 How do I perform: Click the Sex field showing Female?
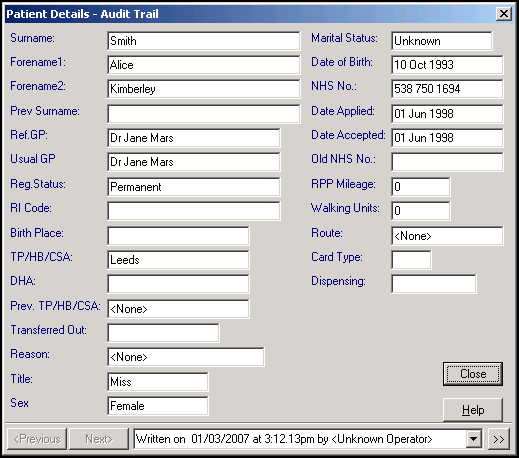point(158,406)
